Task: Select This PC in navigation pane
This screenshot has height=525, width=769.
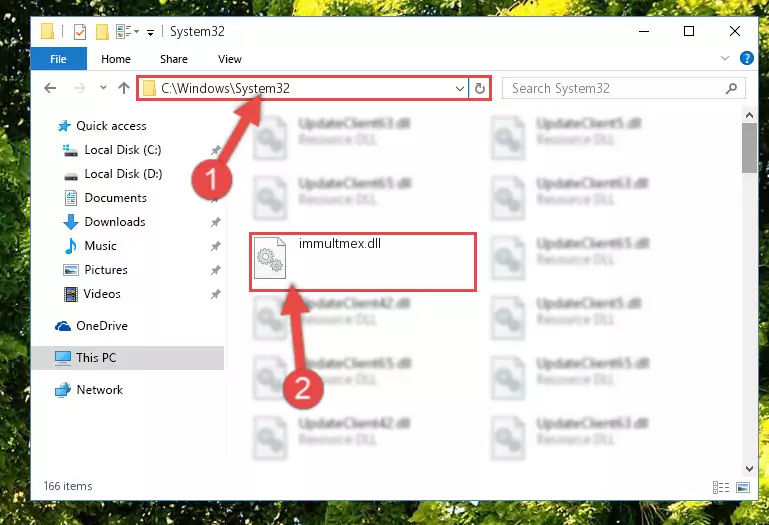Action: click(128, 358)
